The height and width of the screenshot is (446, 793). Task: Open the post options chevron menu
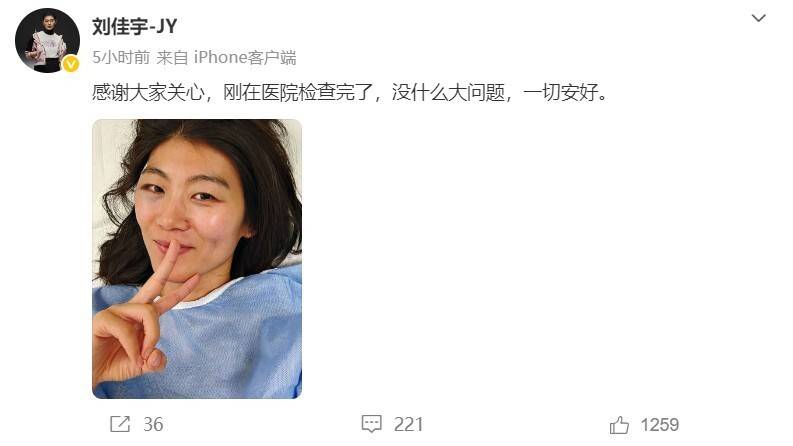(x=758, y=18)
